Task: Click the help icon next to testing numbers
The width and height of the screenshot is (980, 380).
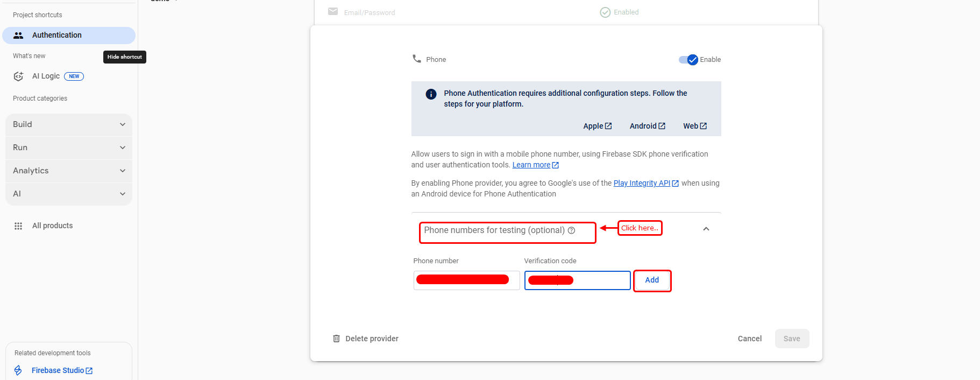Action: tap(572, 230)
